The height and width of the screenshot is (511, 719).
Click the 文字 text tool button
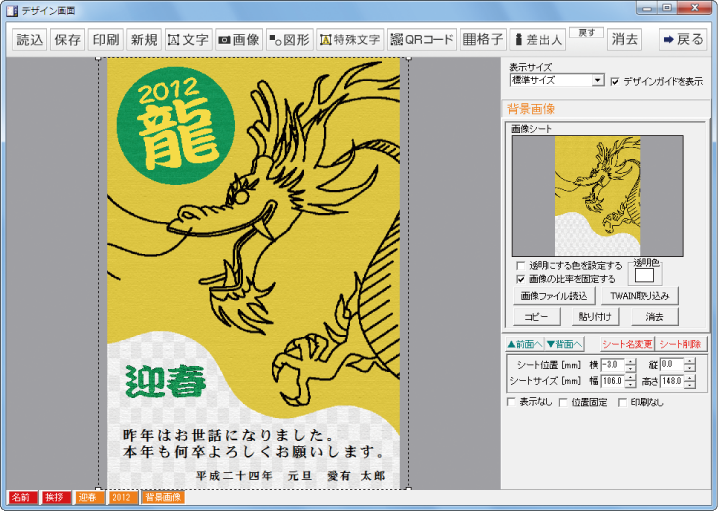(x=188, y=40)
